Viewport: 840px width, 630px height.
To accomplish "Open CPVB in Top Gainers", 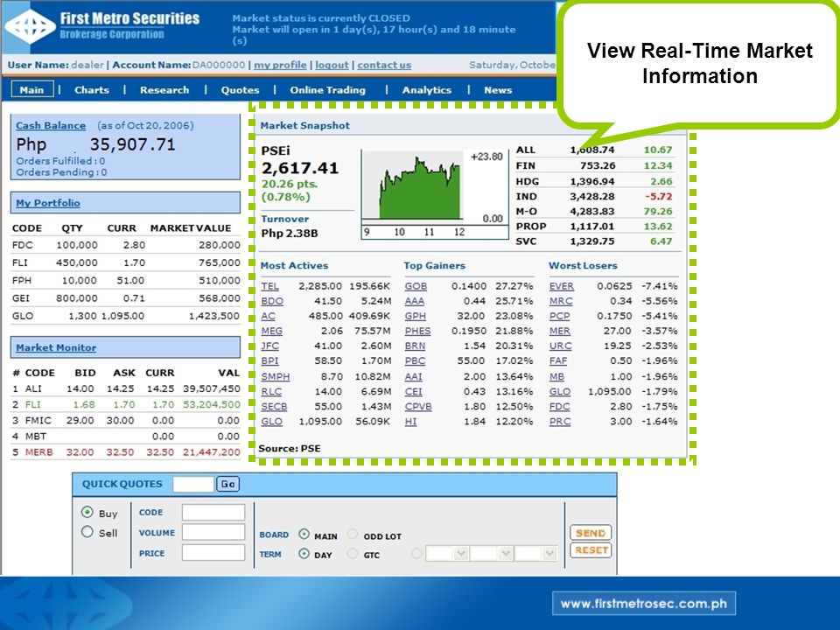I will pyautogui.click(x=418, y=407).
